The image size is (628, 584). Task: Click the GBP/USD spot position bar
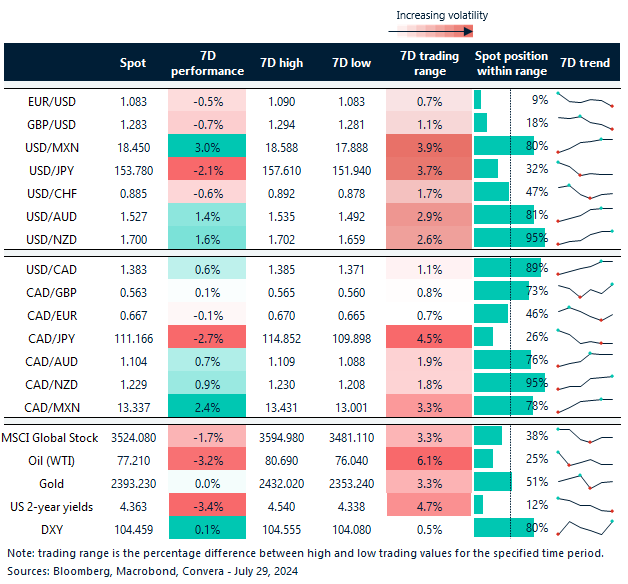pos(481,122)
